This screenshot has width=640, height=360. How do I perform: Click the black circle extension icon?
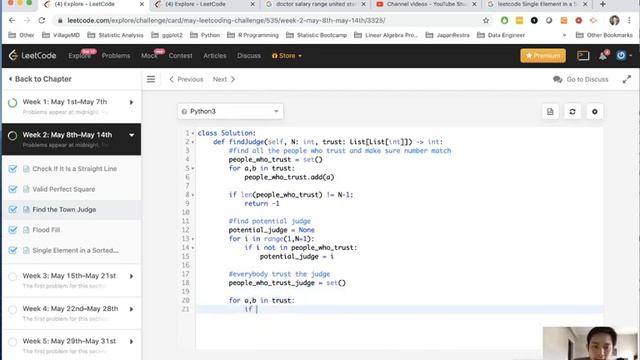(x=534, y=20)
